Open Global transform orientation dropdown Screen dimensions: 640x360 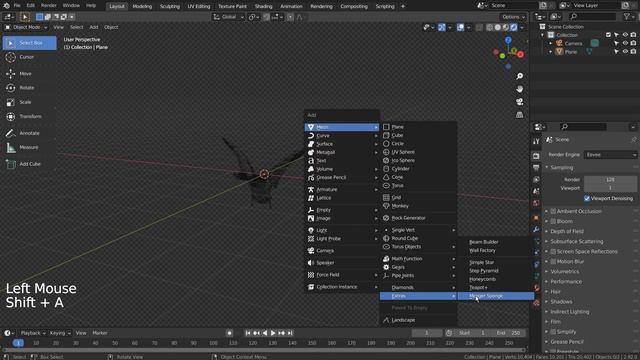(229, 17)
